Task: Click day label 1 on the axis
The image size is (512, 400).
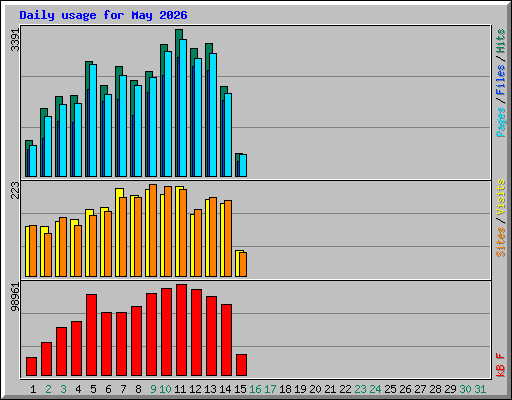Action: pos(33,389)
